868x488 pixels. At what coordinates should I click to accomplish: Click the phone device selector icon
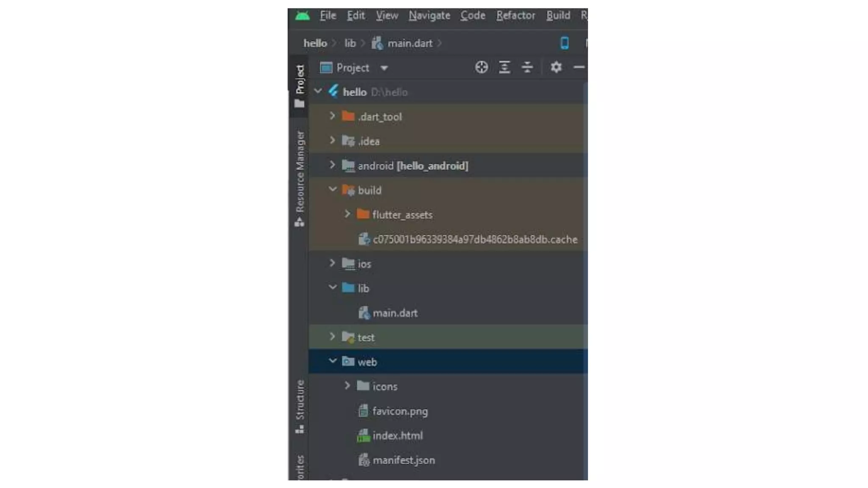pyautogui.click(x=565, y=43)
